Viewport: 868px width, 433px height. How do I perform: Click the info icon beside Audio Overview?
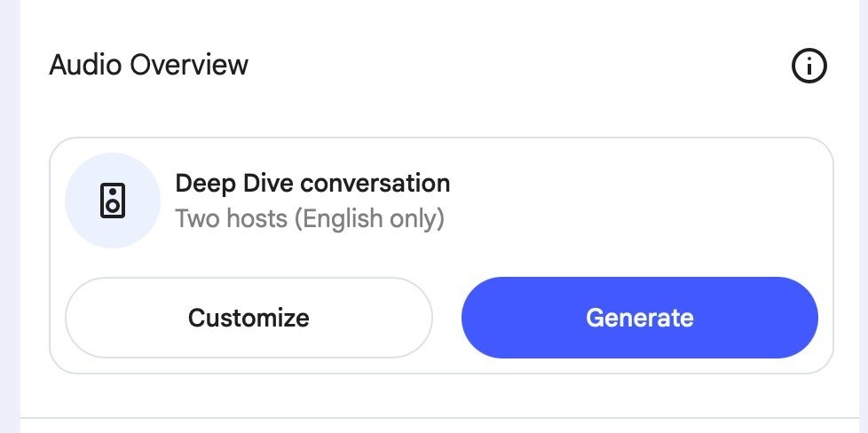(x=809, y=66)
